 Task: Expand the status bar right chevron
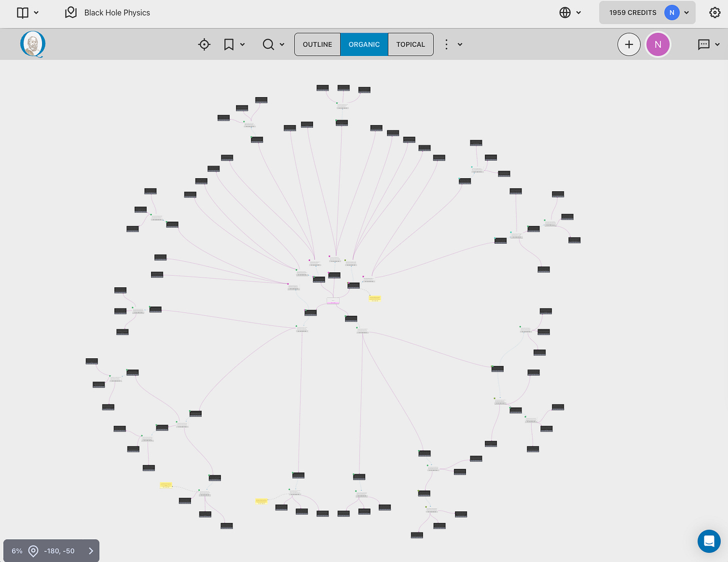pyautogui.click(x=91, y=551)
